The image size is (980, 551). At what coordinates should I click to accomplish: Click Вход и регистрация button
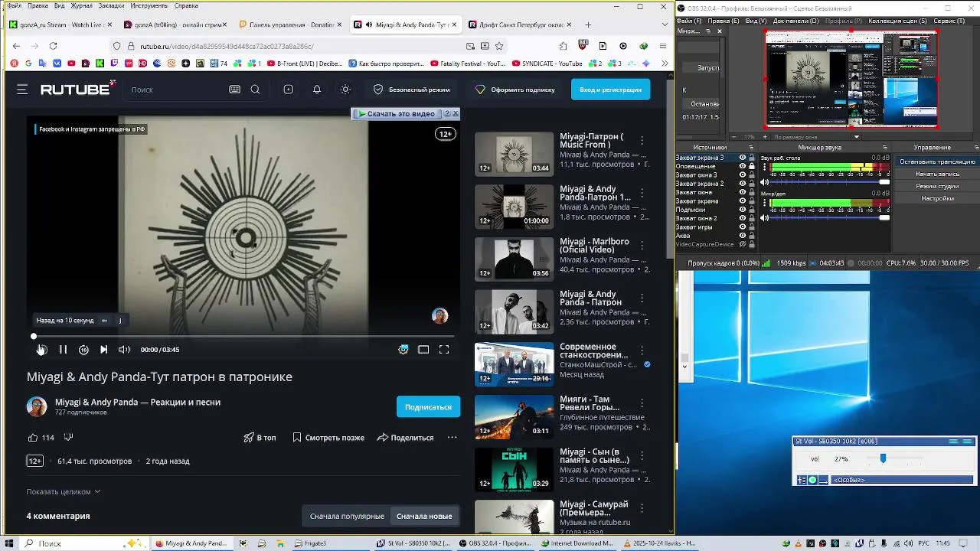(x=610, y=90)
